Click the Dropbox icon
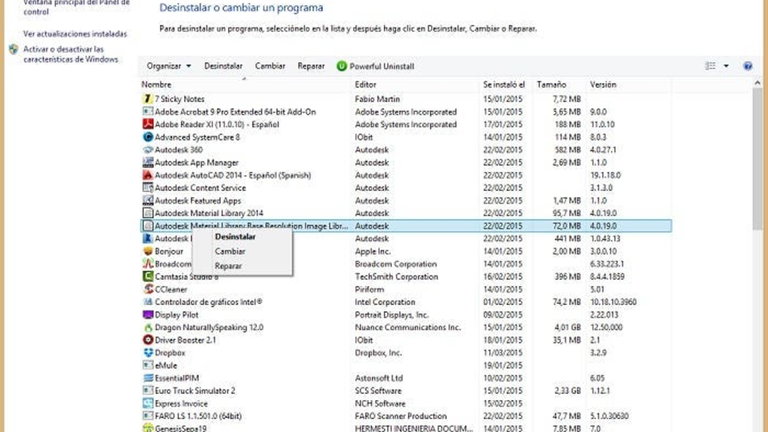This screenshot has width=768, height=432. point(147,353)
